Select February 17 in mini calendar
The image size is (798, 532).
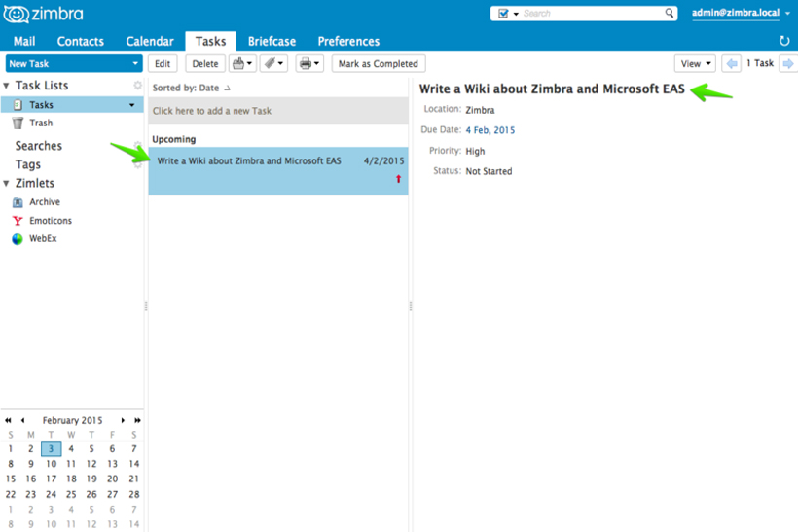pos(51,479)
